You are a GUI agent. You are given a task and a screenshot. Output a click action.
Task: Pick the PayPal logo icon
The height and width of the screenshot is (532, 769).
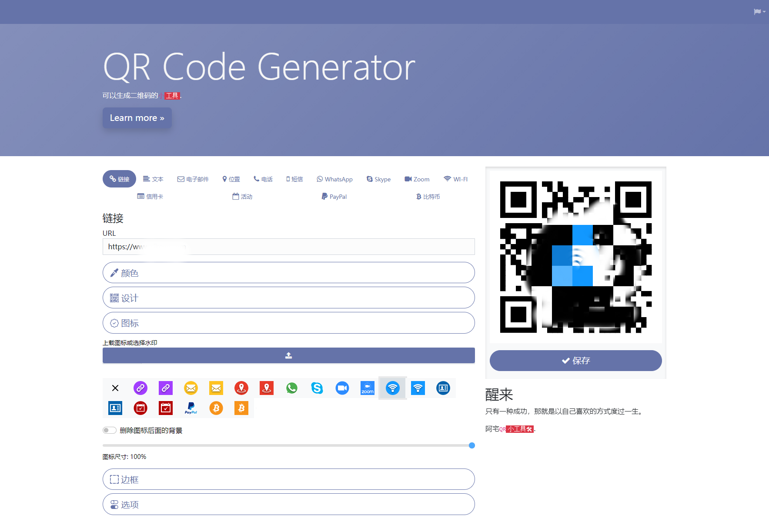point(191,408)
